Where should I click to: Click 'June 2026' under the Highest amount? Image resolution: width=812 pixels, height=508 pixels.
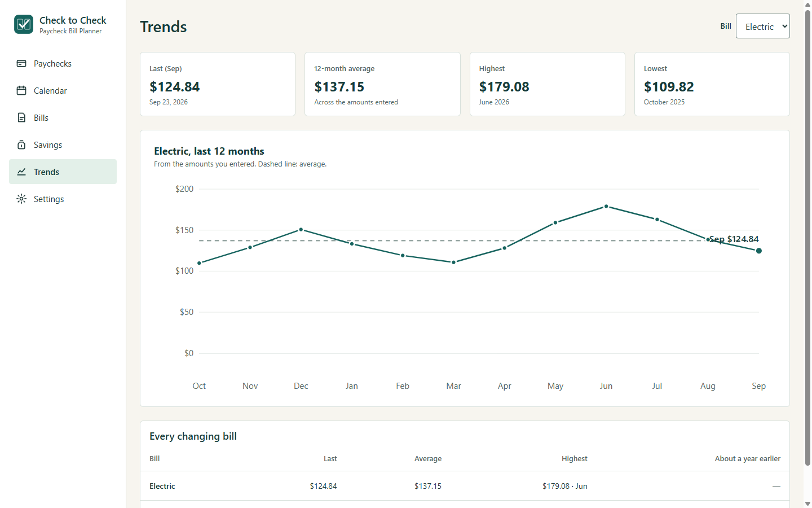(x=494, y=102)
